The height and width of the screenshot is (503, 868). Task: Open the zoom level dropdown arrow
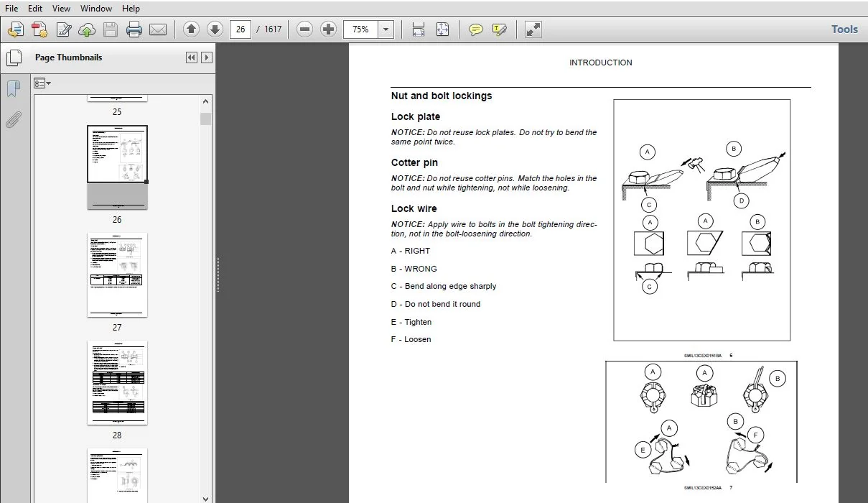pyautogui.click(x=386, y=29)
